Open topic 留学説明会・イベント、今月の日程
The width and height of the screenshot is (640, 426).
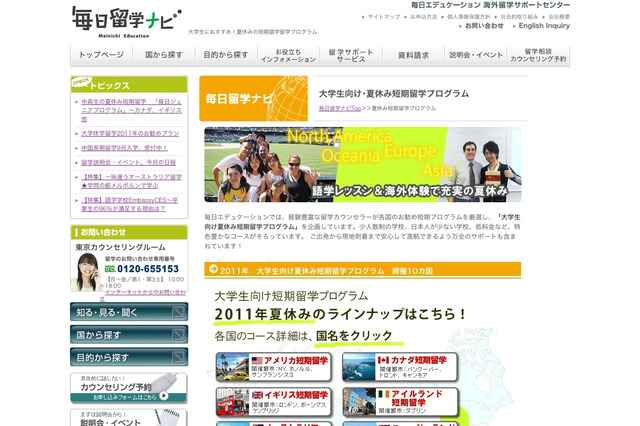[128, 162]
